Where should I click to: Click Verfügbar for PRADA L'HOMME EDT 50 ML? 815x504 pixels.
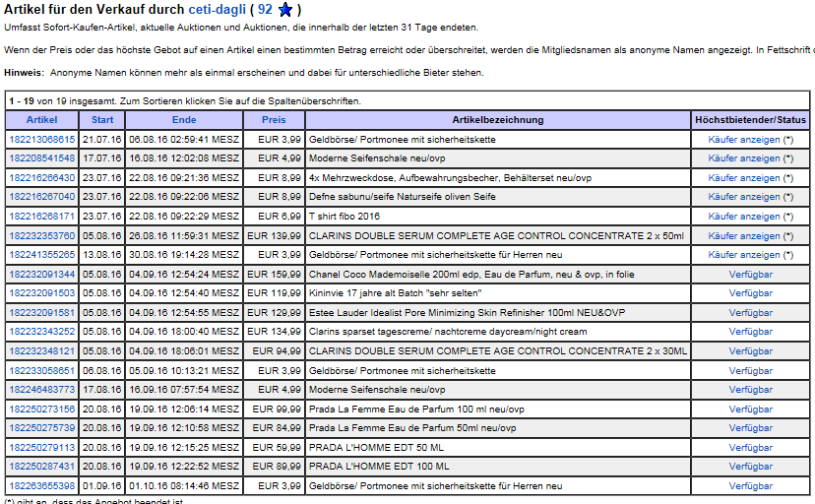point(751,448)
